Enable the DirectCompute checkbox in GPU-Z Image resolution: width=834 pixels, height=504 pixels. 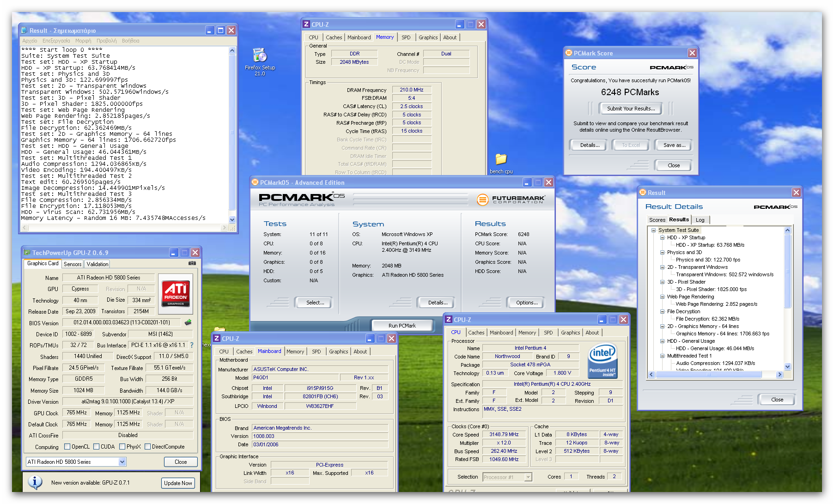tap(148, 447)
